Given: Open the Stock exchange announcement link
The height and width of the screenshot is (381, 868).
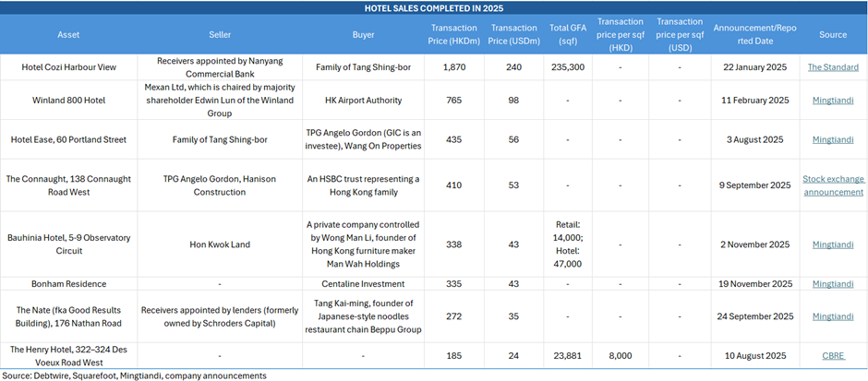Looking at the screenshot, I should coord(833,185).
